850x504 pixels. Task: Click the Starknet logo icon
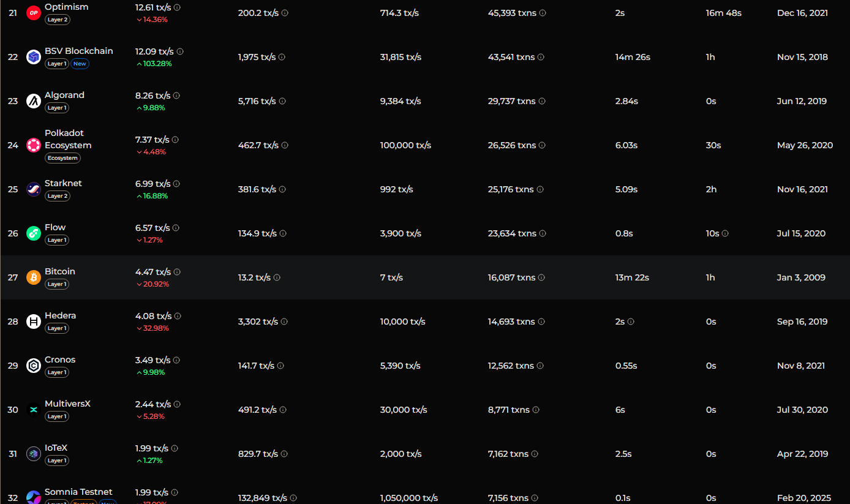(34, 189)
